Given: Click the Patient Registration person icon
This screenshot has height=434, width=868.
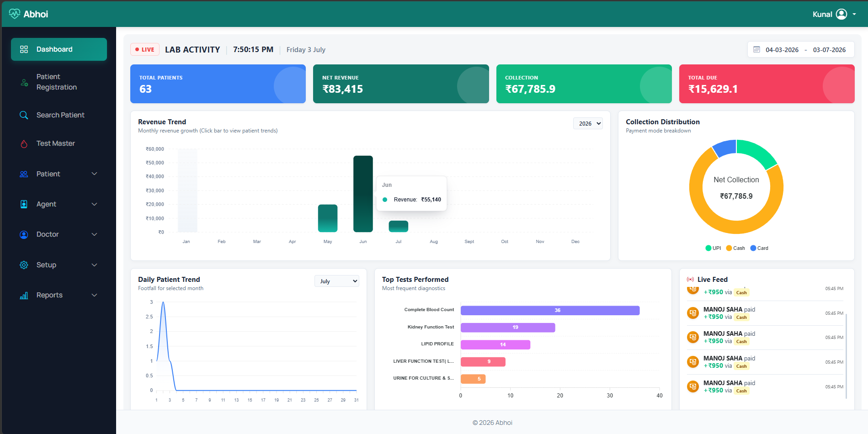Looking at the screenshot, I should [24, 82].
